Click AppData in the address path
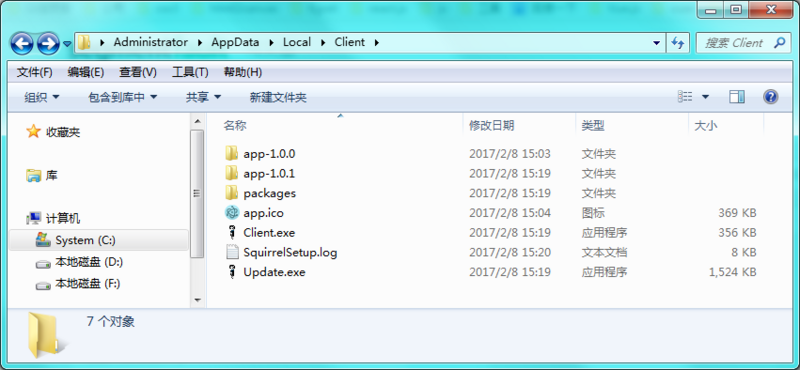 tap(235, 42)
